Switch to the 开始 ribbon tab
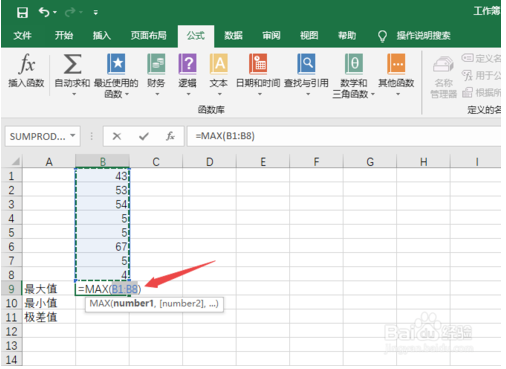This screenshot has height=369, width=506. (64, 35)
